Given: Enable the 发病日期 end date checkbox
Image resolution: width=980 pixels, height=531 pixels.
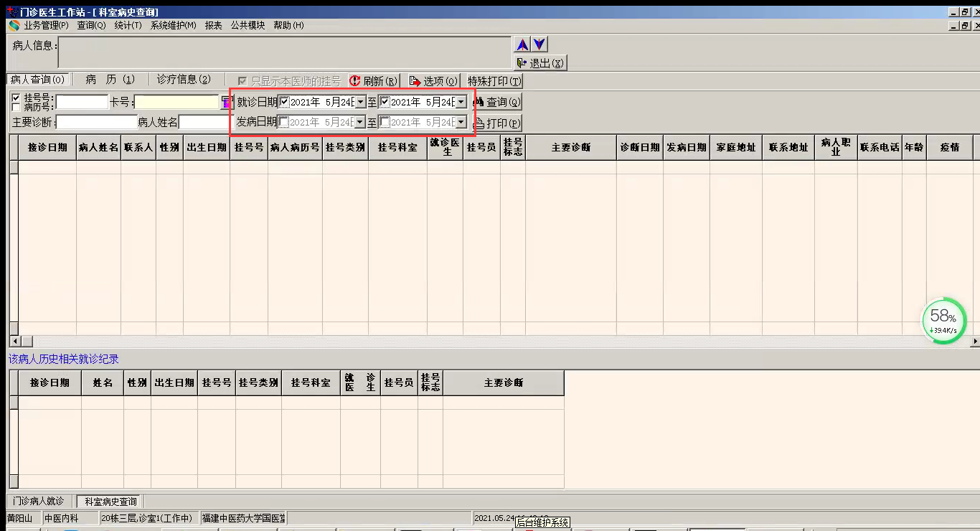Looking at the screenshot, I should click(385, 122).
